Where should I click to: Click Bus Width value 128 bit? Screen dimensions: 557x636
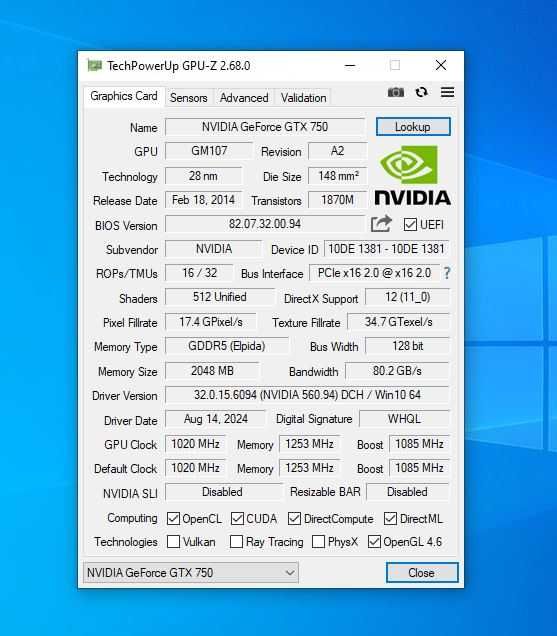(x=407, y=346)
